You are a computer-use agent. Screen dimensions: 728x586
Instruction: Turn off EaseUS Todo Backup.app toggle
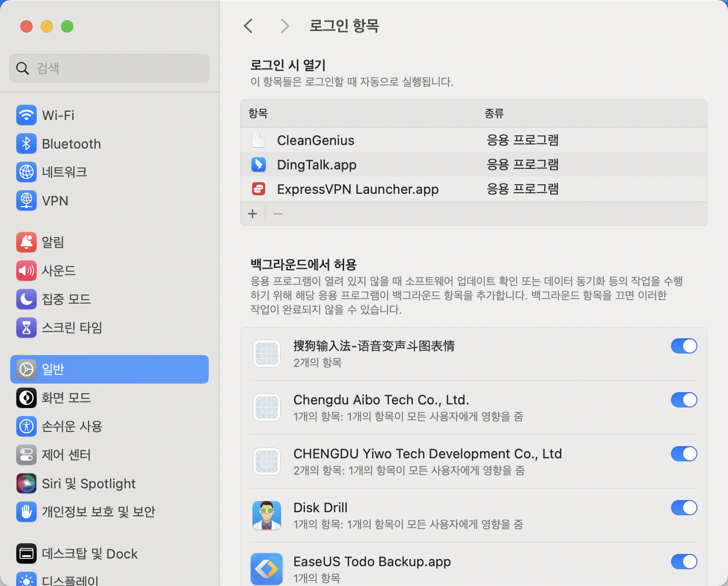(684, 562)
